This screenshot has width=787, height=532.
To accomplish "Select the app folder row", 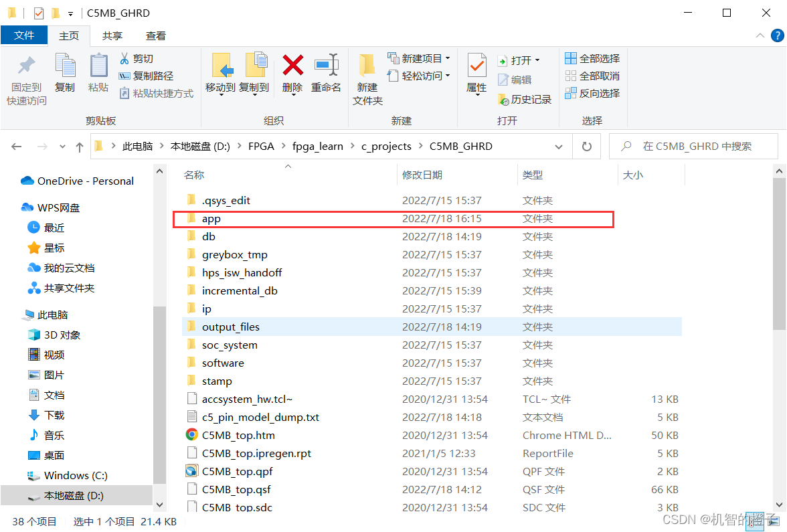I will (x=393, y=219).
